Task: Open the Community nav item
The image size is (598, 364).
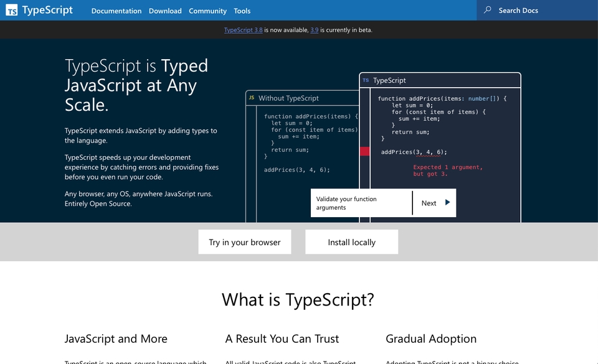Action: tap(207, 11)
